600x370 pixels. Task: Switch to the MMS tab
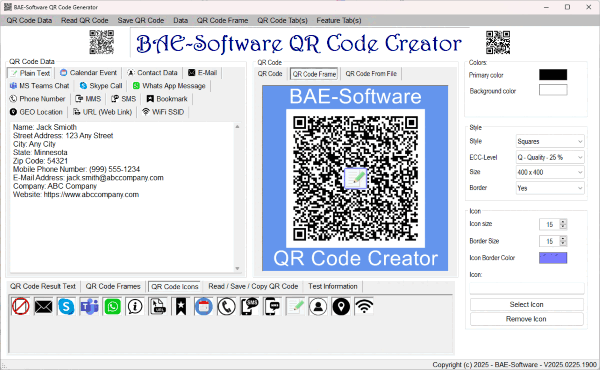(88, 99)
